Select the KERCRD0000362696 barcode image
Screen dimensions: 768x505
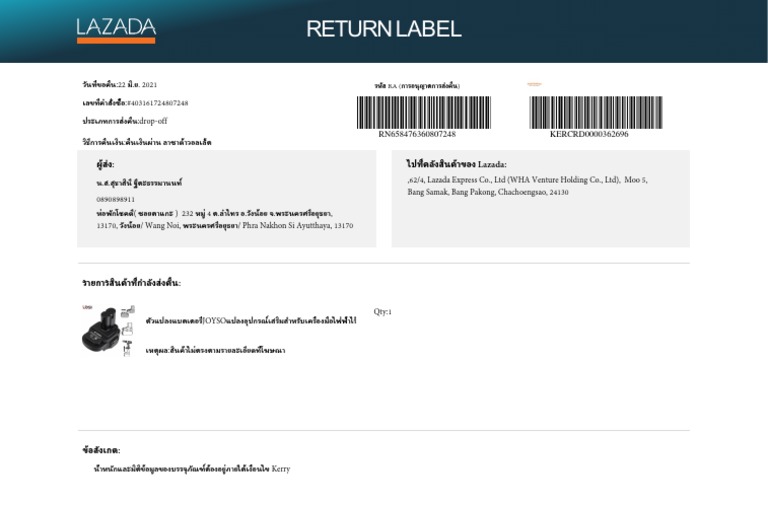pyautogui.click(x=588, y=111)
